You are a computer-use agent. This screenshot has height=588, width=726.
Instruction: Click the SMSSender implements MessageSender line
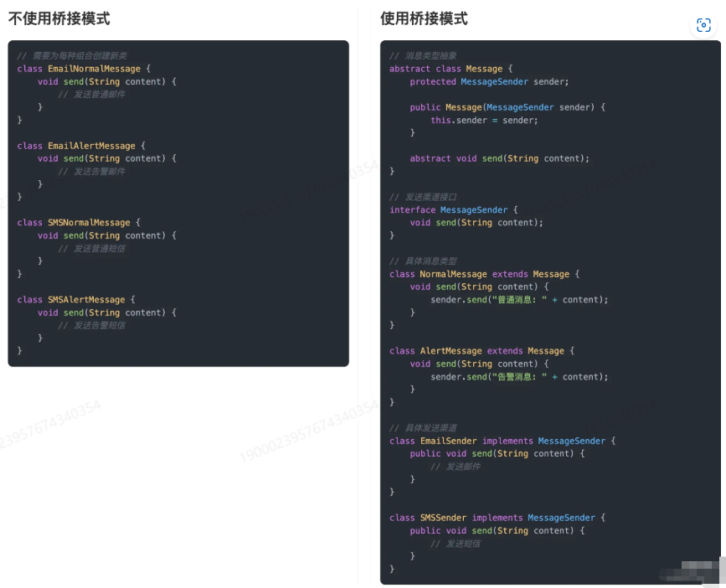coord(497,518)
